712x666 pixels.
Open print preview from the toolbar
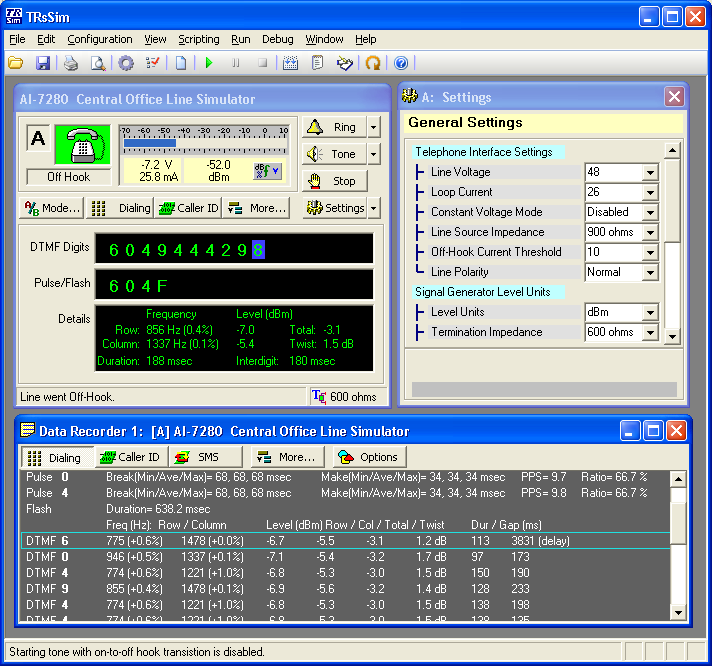coord(98,63)
